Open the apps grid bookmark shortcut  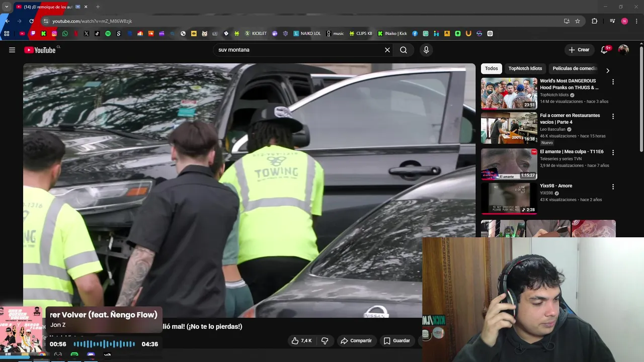tap(7, 34)
